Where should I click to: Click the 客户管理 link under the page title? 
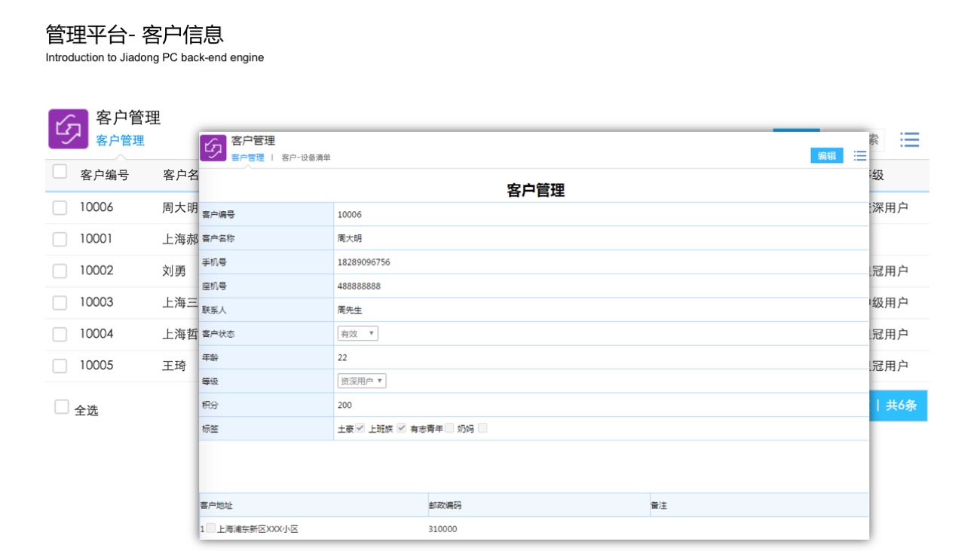120,140
